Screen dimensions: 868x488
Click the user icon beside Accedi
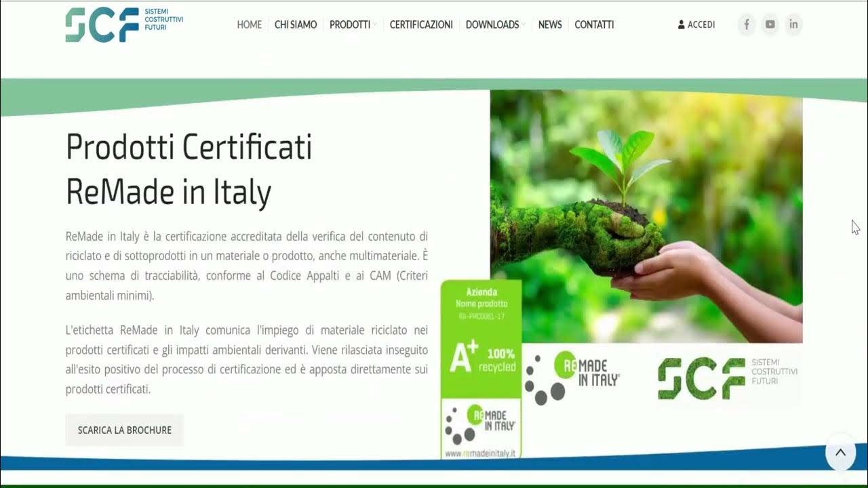tap(681, 24)
